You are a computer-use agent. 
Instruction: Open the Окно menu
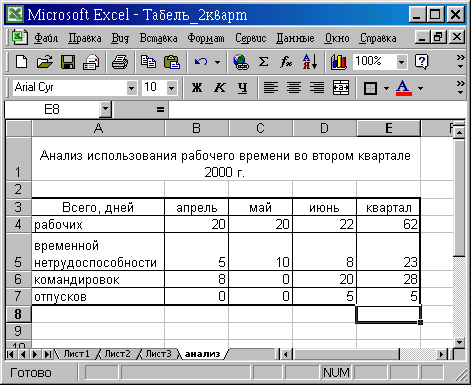point(337,38)
